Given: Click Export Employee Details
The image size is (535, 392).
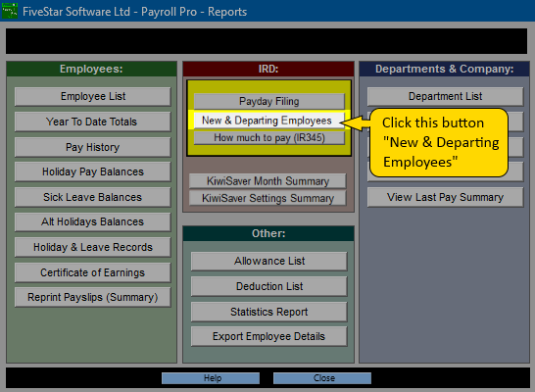Looking at the screenshot, I should pyautogui.click(x=269, y=337).
